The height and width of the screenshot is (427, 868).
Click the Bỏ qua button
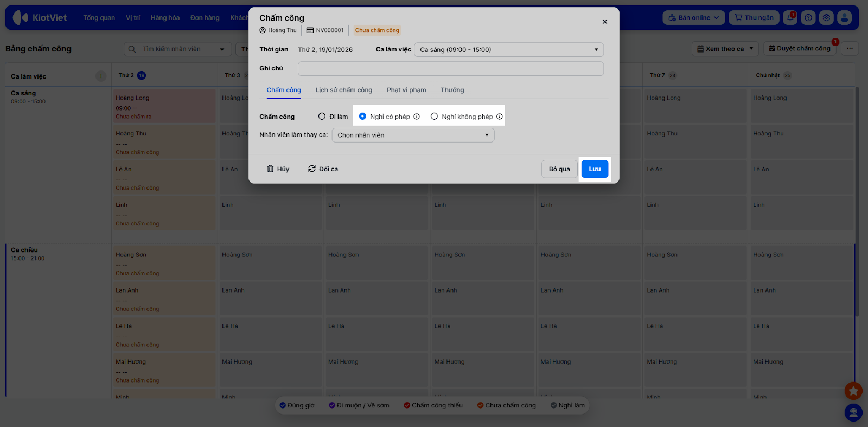point(559,169)
